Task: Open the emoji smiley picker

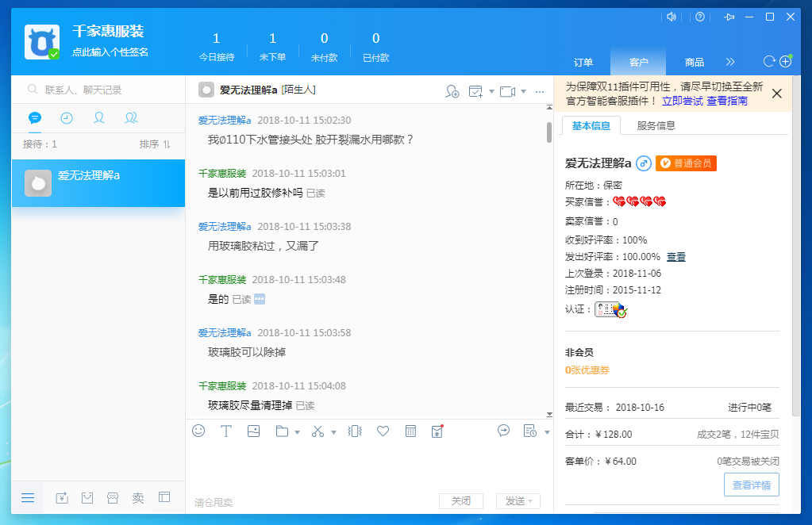Action: point(198,431)
